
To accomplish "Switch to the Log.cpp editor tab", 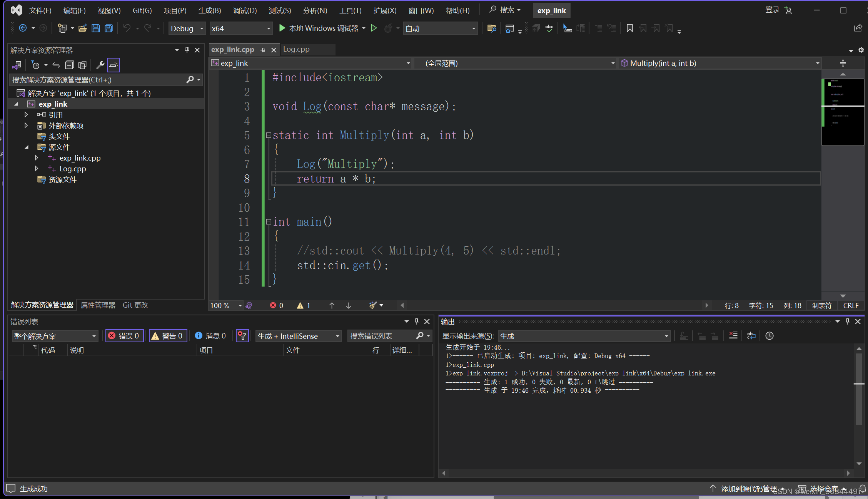I will (296, 49).
